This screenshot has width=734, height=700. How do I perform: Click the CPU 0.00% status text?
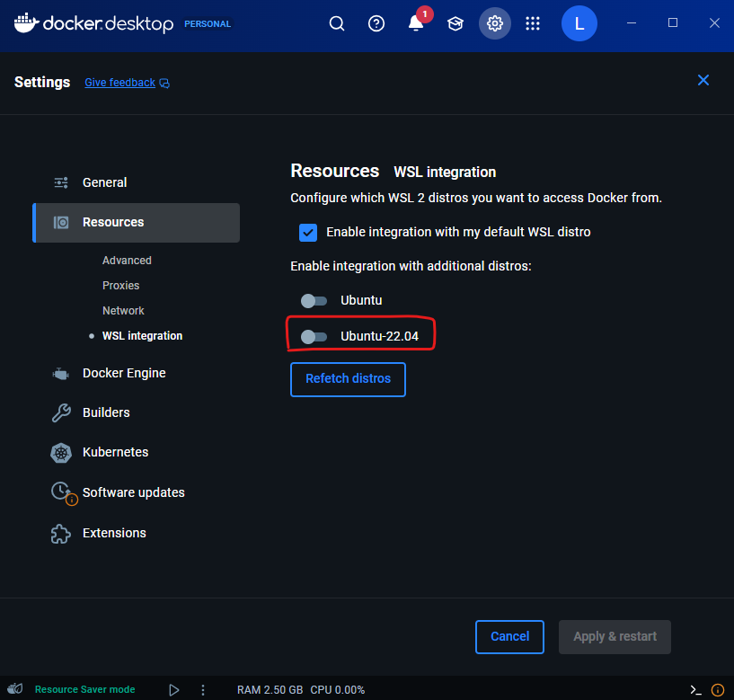[338, 690]
